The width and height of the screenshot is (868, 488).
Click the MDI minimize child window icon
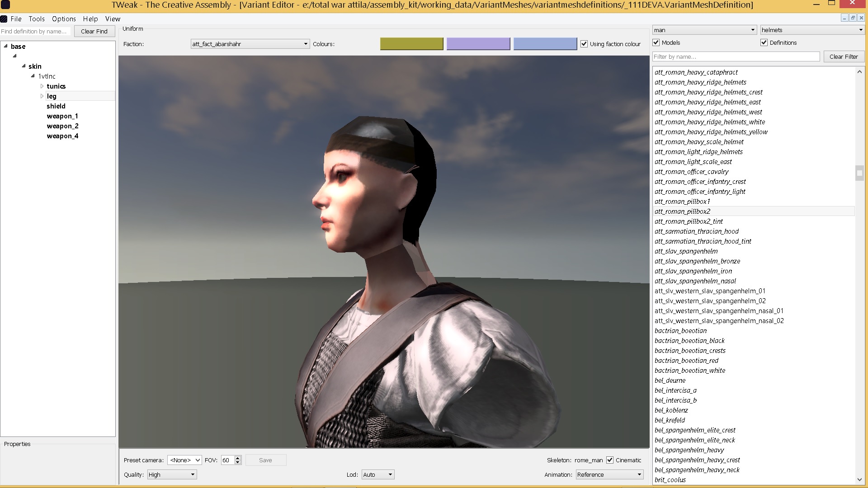(x=844, y=18)
